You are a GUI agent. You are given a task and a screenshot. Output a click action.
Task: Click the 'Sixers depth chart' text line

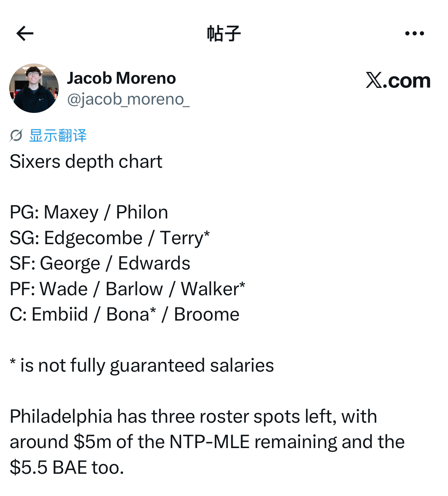point(86,162)
